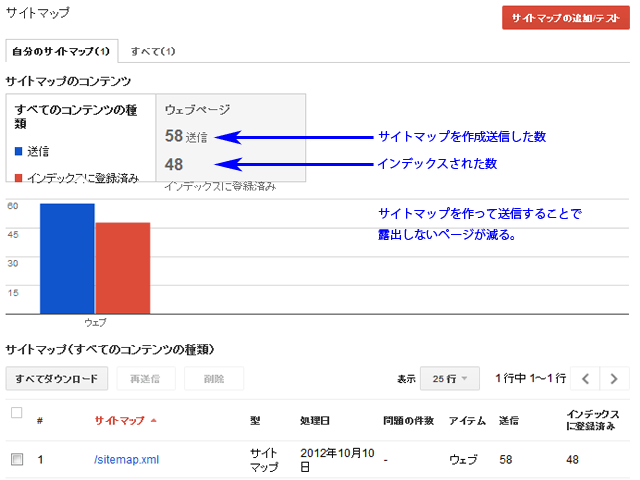Click the 型 column header
The height and width of the screenshot is (480, 640).
(255, 420)
